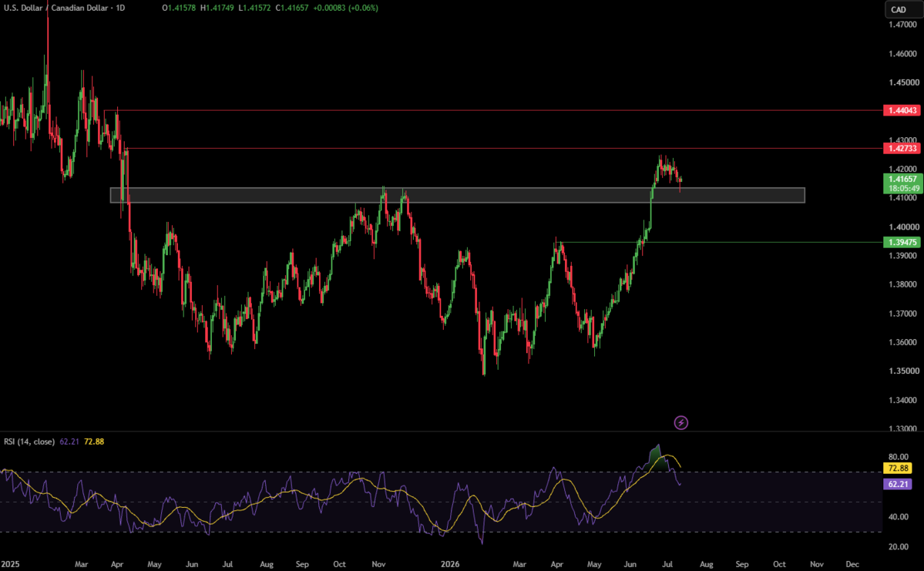Viewport: 924px width, 571px height.
Task: Click the red 1.42733 price axis label
Action: (902, 148)
